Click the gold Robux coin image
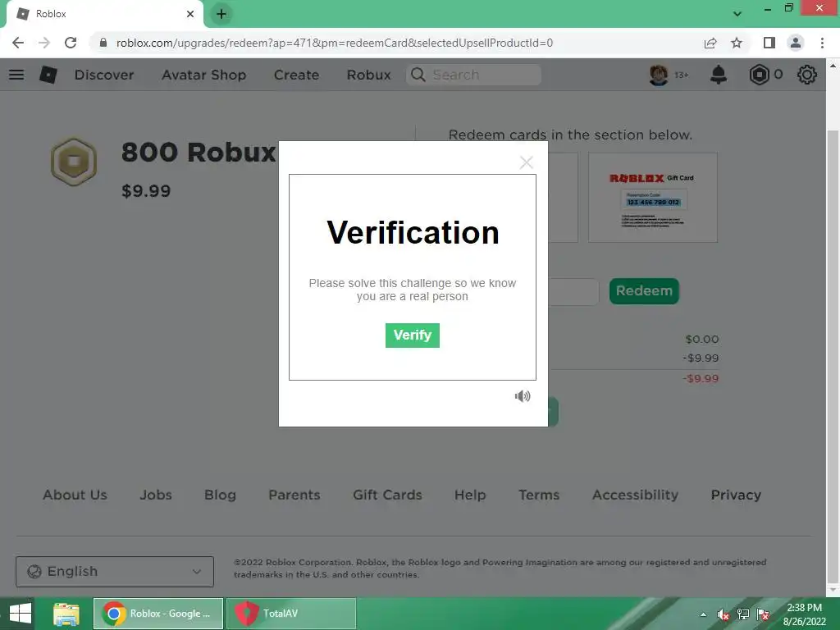The image size is (840, 630). tap(74, 162)
